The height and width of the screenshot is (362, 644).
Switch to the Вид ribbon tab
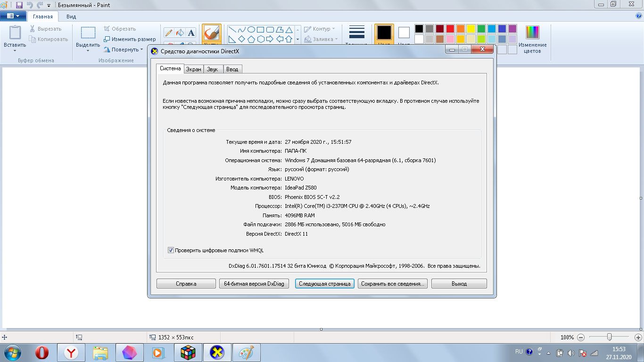click(71, 16)
